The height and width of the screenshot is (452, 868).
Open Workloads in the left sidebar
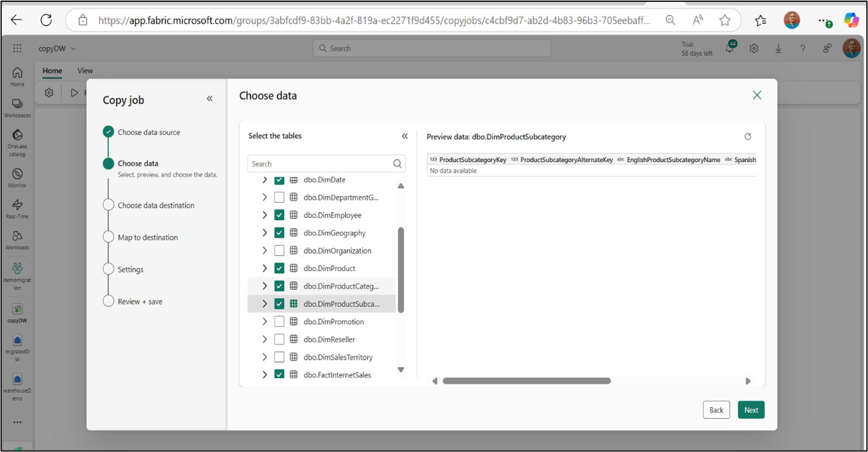coord(17,240)
